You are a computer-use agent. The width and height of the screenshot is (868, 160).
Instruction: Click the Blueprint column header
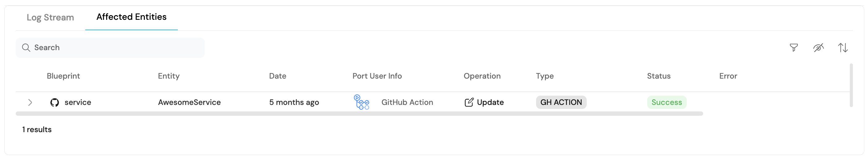pos(63,76)
